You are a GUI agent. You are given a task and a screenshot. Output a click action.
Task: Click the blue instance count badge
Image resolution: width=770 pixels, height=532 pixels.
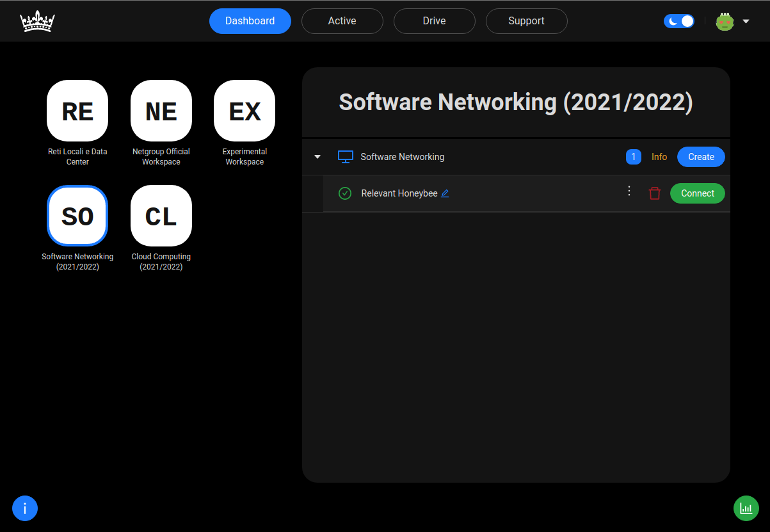click(x=633, y=156)
